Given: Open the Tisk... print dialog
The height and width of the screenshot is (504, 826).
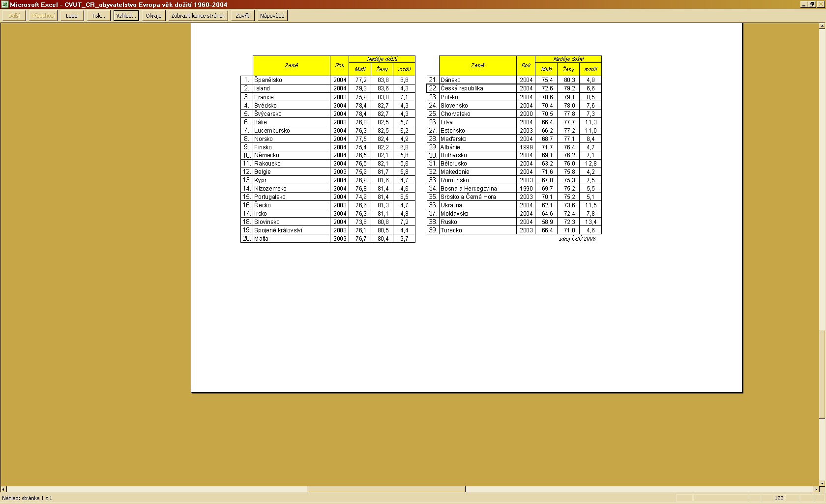Looking at the screenshot, I should pyautogui.click(x=98, y=16).
